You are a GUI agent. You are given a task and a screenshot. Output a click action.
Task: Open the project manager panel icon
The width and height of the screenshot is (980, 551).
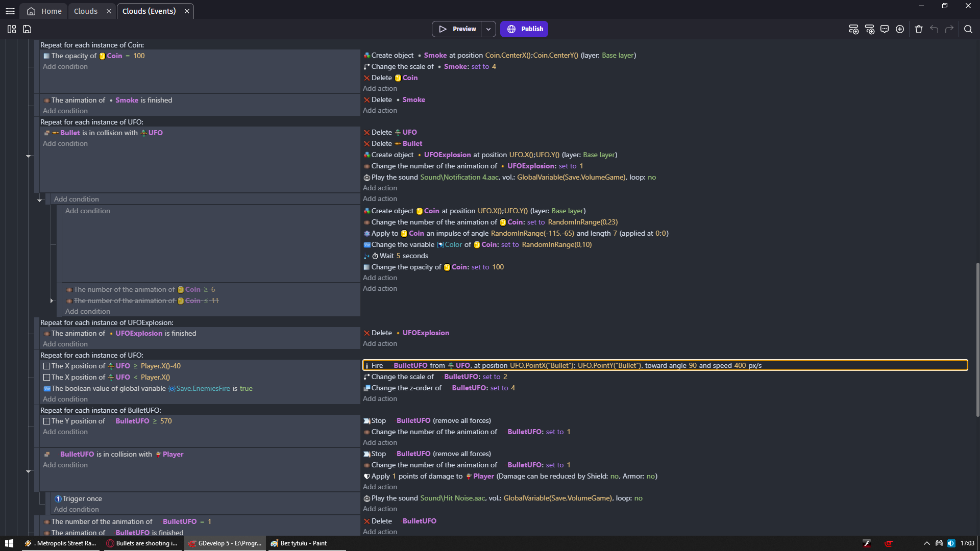pyautogui.click(x=12, y=29)
